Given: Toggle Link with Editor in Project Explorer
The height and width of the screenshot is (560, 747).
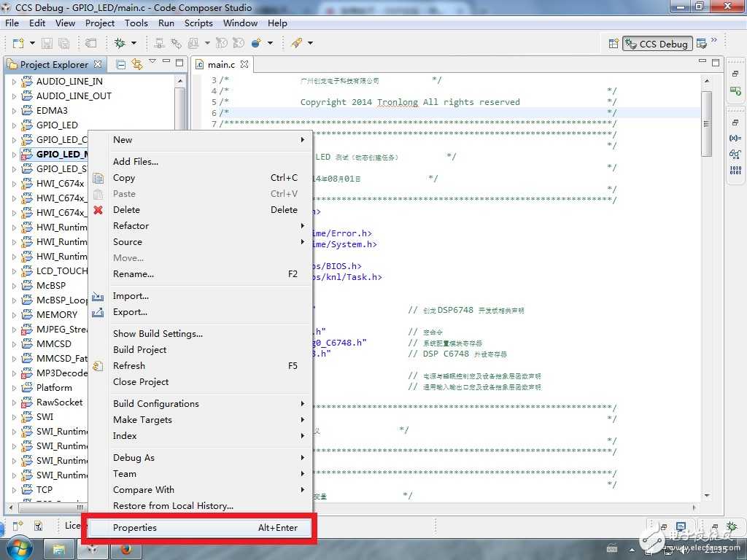Looking at the screenshot, I should (x=136, y=64).
